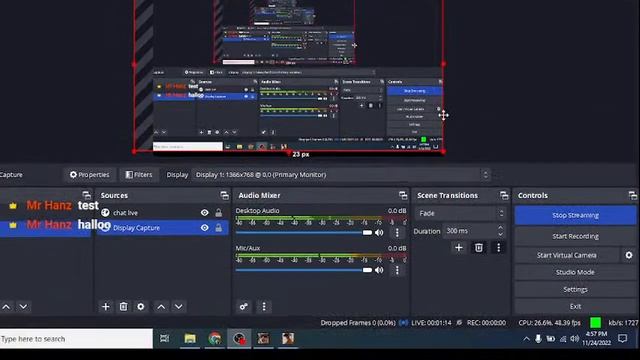Undock the Controls panel
This screenshot has height=360, width=640.
pos(632,196)
